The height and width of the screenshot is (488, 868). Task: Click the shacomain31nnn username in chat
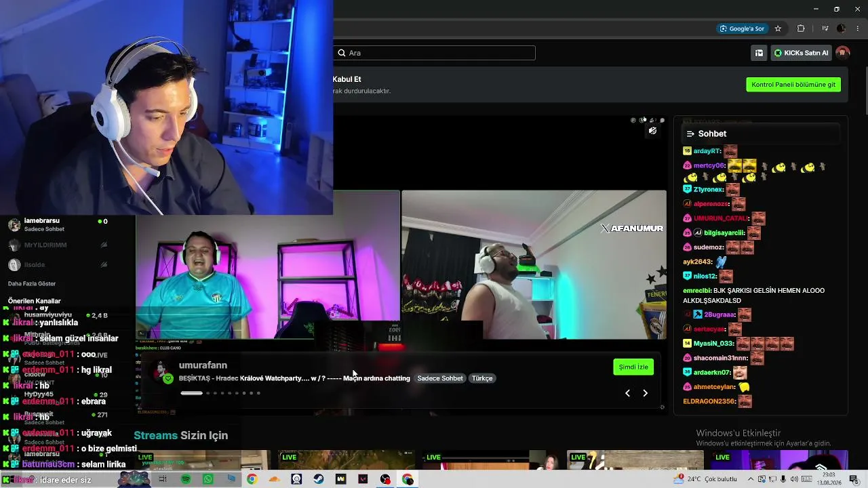(721, 358)
